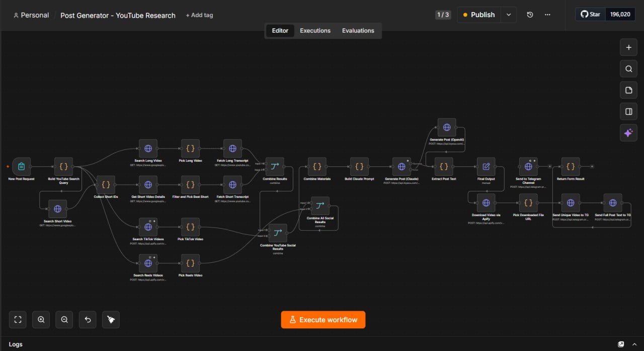Open the Pick Long Video node

(x=190, y=149)
